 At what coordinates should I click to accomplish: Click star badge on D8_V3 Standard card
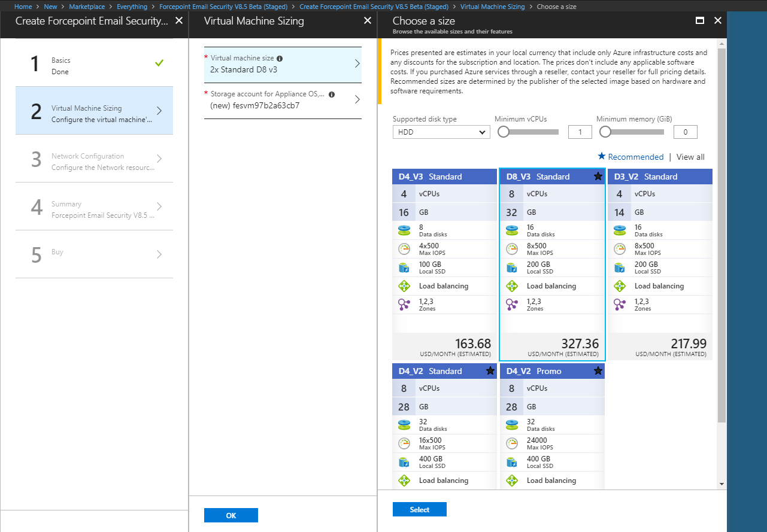coord(598,177)
